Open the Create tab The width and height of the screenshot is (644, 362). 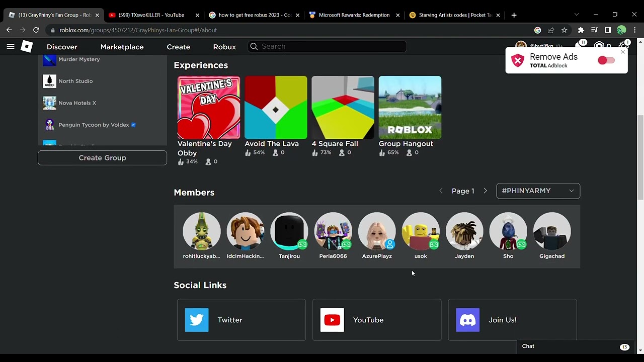(178, 47)
